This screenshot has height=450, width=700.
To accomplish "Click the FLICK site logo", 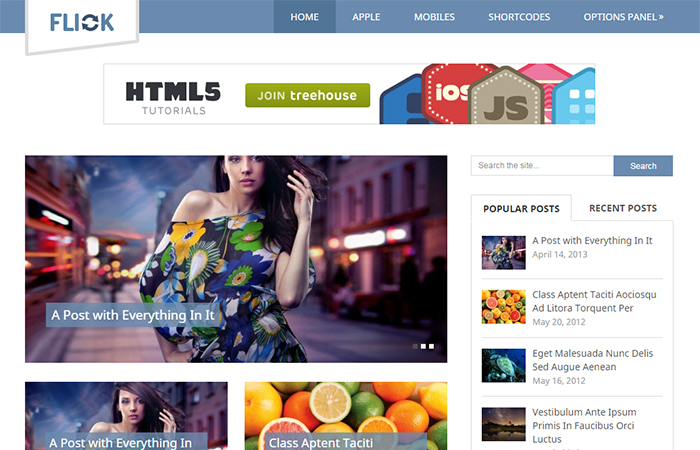I will tap(82, 22).
